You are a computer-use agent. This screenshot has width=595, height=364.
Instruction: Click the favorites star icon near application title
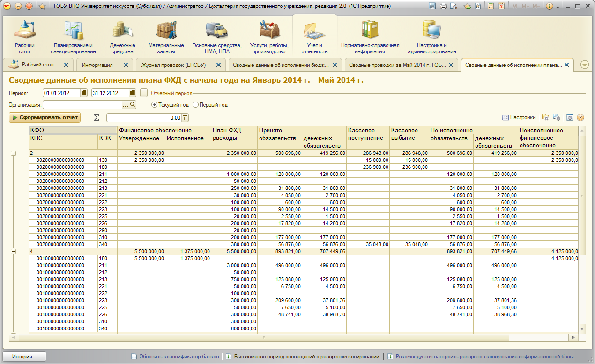tap(42, 7)
